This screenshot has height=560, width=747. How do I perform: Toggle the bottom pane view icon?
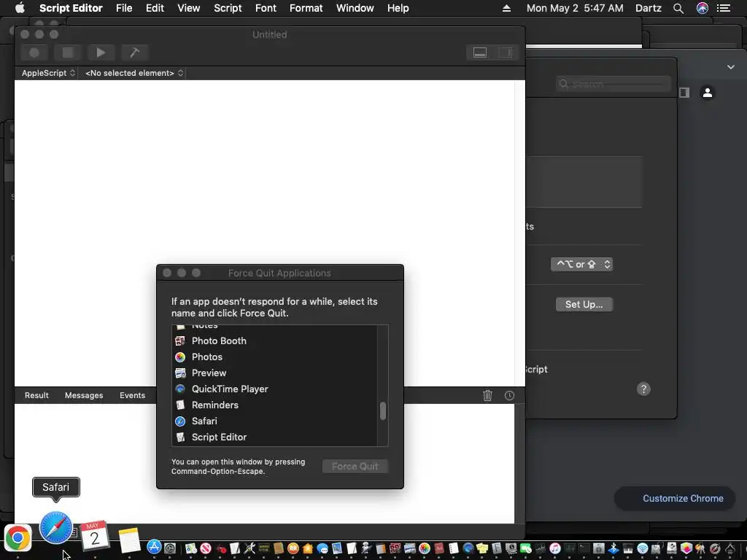pyautogui.click(x=480, y=52)
